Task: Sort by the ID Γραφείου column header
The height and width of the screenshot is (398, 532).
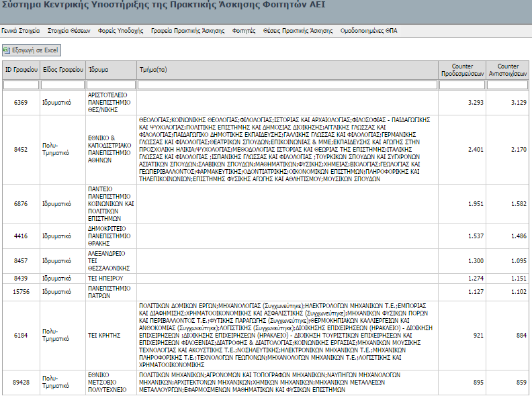Action: tap(21, 70)
